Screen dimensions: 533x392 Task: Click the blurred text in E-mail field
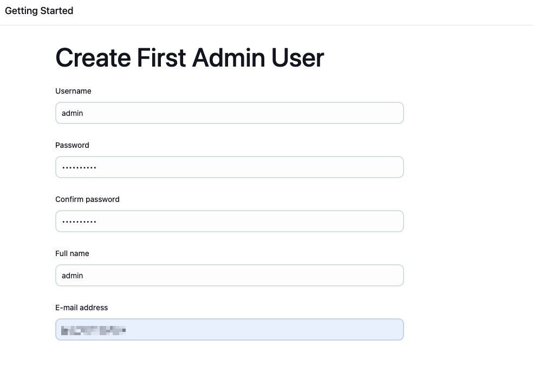[x=93, y=330]
